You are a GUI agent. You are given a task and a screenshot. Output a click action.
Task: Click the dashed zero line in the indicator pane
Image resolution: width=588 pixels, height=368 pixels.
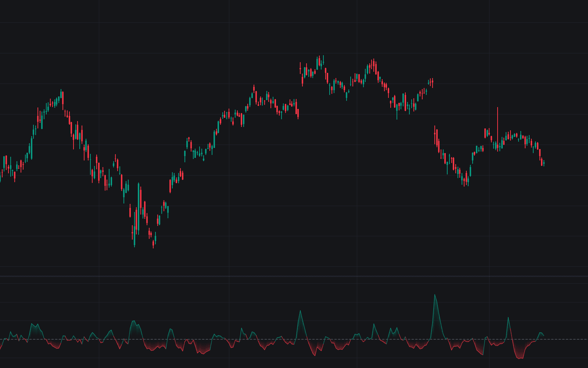294,339
